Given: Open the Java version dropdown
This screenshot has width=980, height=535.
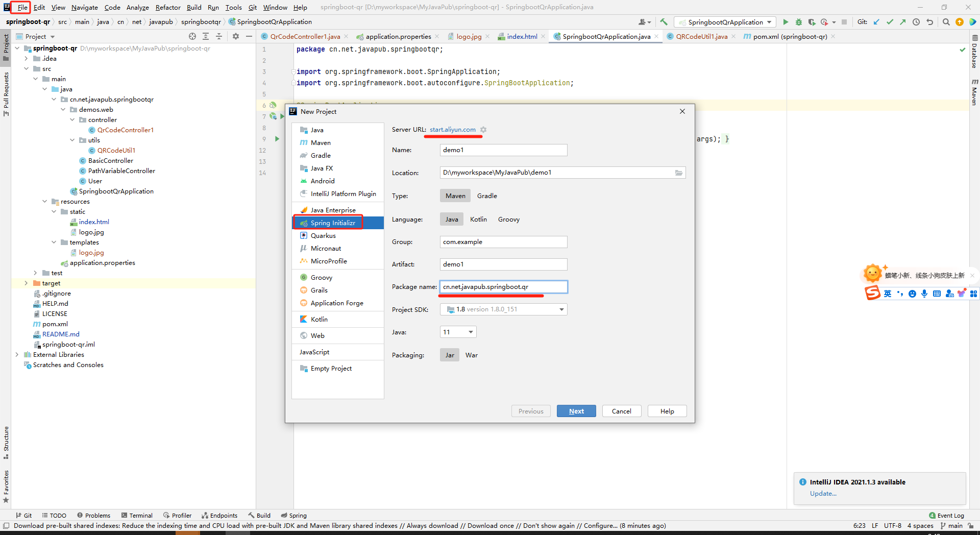Looking at the screenshot, I should click(x=458, y=332).
